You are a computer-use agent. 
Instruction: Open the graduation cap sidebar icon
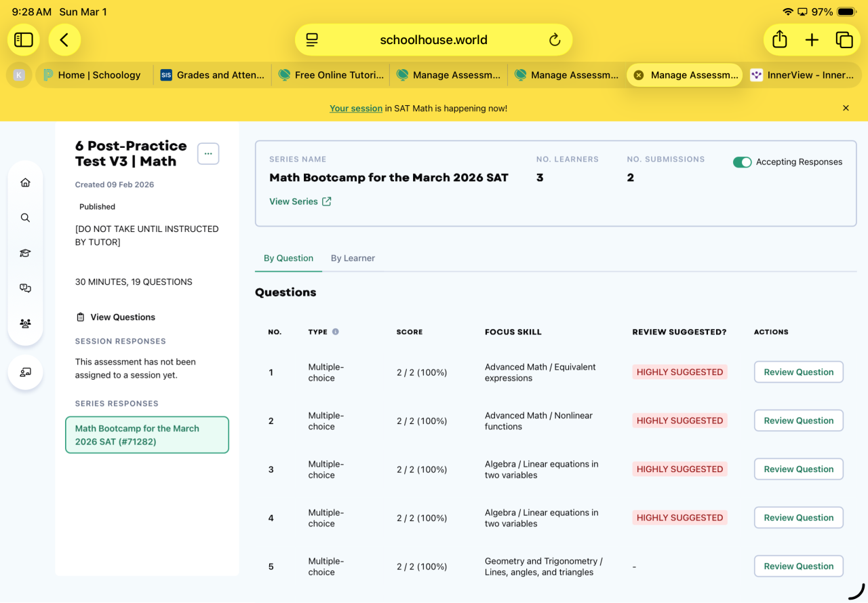(25, 253)
